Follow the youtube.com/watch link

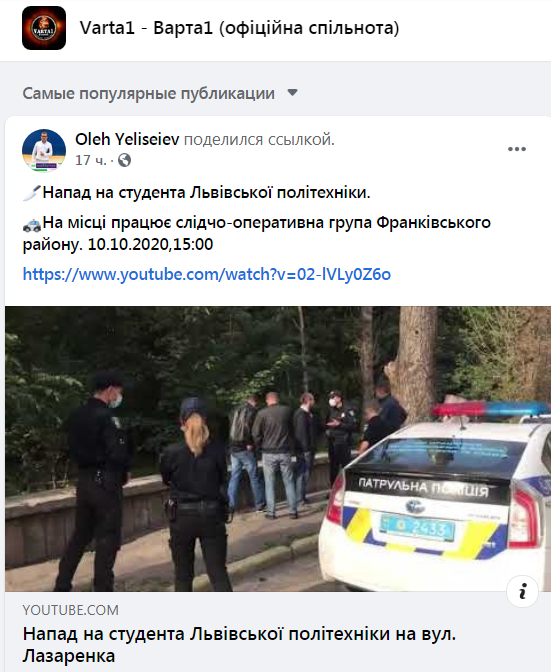207,274
